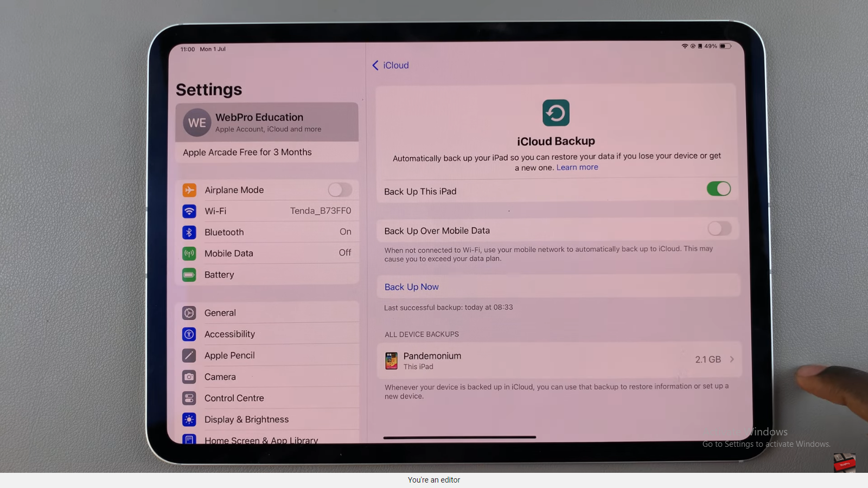Turn off Back Up This iPad switch
868x488 pixels.
(x=719, y=189)
